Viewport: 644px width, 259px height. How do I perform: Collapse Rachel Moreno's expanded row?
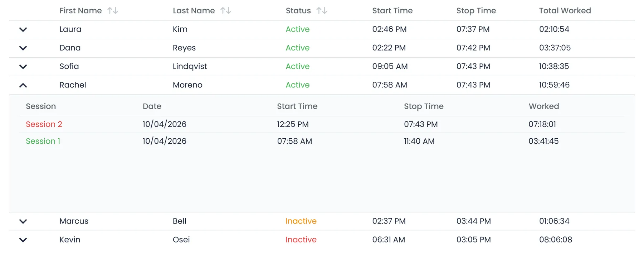click(x=23, y=85)
